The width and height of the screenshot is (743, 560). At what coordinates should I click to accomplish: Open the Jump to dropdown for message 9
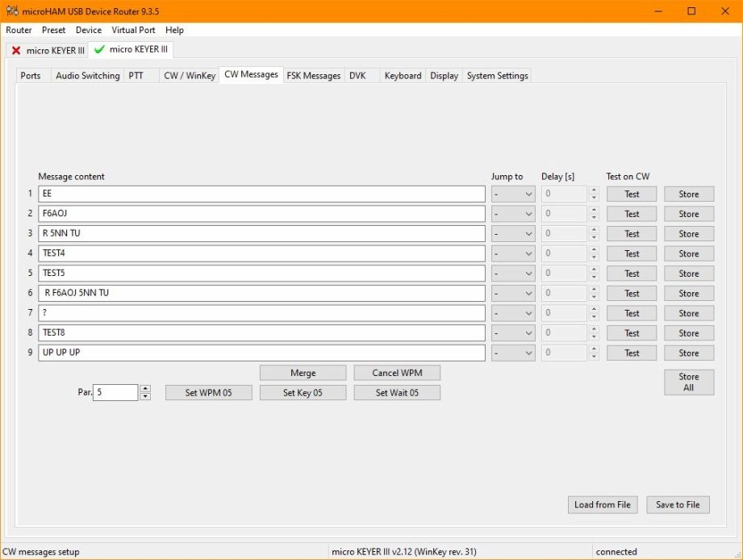(513, 353)
